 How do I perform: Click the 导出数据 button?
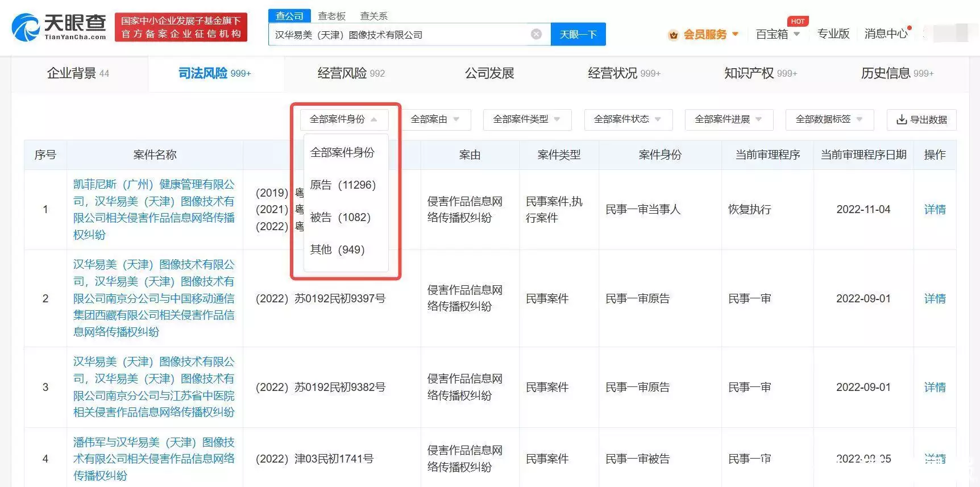point(921,119)
